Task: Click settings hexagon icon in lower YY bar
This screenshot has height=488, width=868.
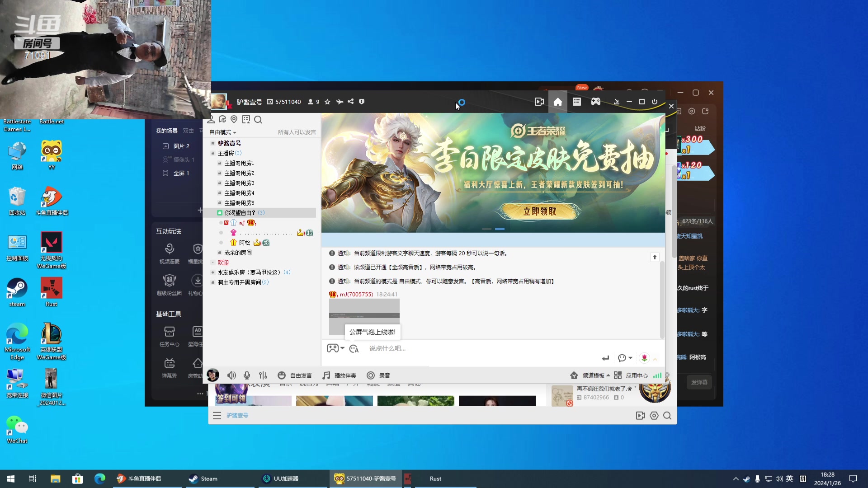Action: pos(654,416)
